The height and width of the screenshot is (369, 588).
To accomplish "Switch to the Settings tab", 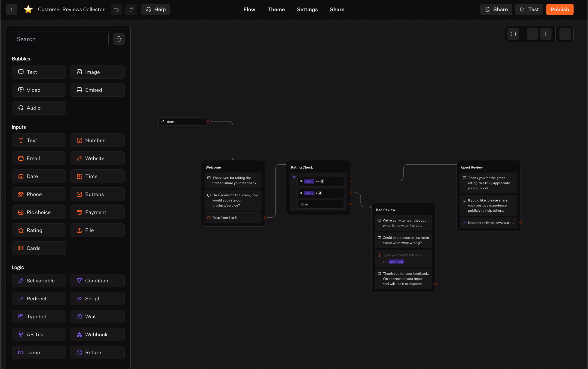I will (x=307, y=9).
